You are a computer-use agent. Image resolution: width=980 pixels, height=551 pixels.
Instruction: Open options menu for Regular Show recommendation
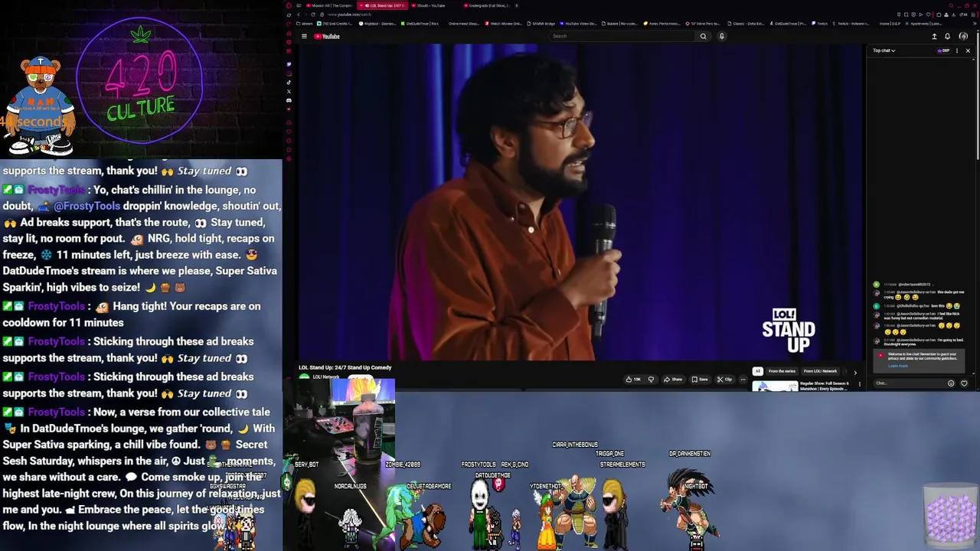pos(860,384)
